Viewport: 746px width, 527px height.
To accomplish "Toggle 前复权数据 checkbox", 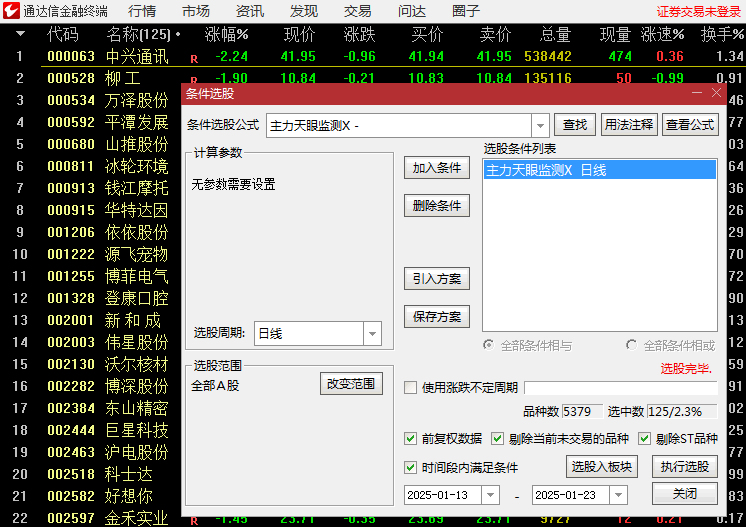I will pyautogui.click(x=411, y=438).
